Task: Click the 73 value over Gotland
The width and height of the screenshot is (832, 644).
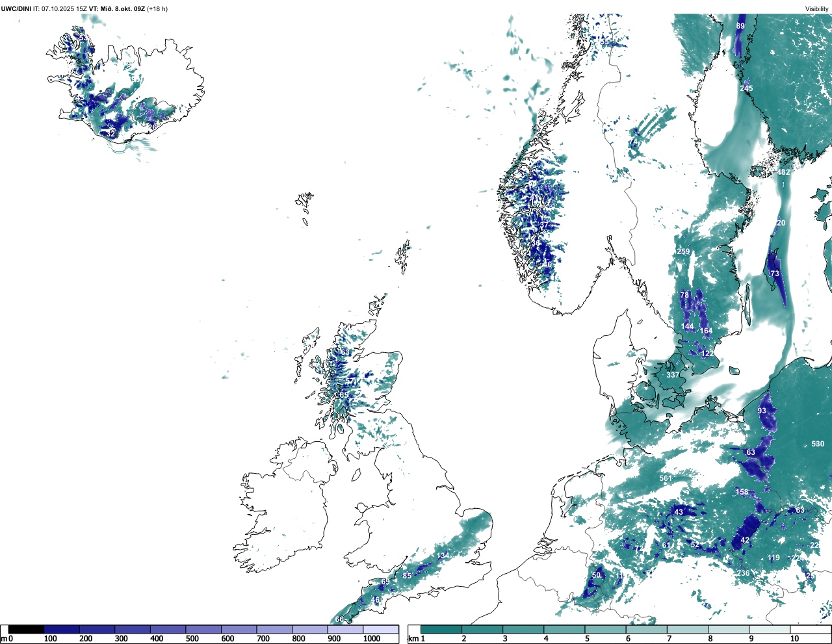Action: click(x=774, y=274)
